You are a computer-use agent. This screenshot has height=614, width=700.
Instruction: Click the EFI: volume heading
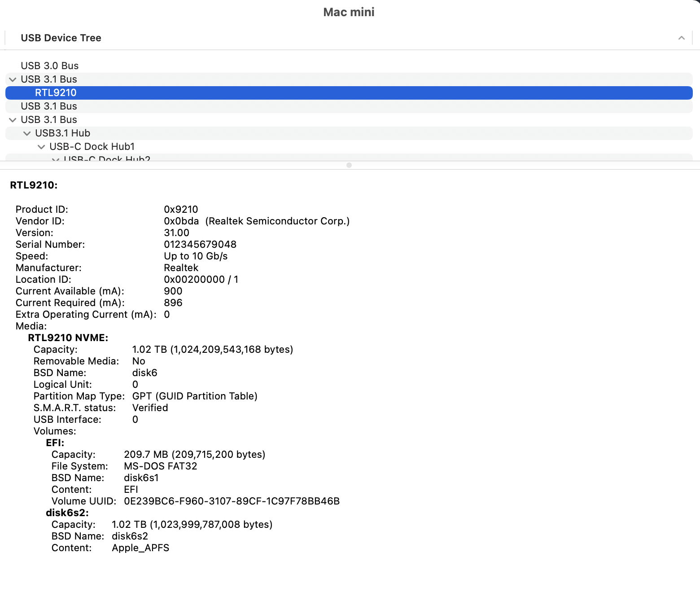[55, 443]
